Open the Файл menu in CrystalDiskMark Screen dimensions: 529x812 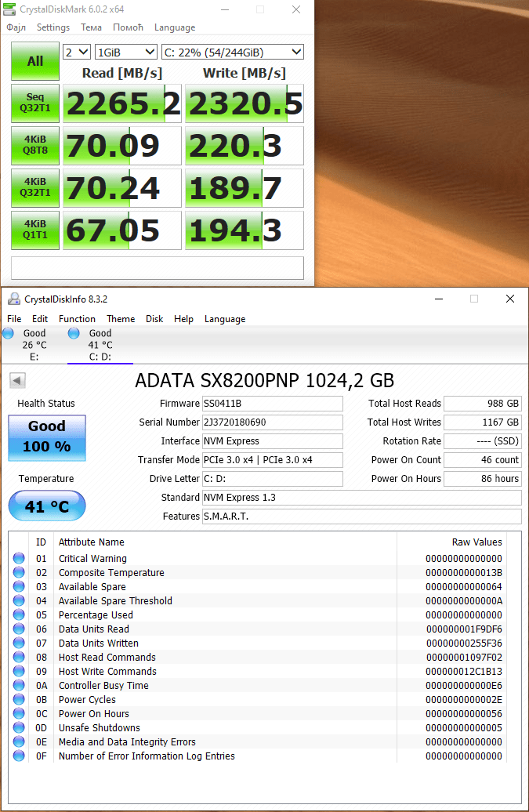point(16,27)
